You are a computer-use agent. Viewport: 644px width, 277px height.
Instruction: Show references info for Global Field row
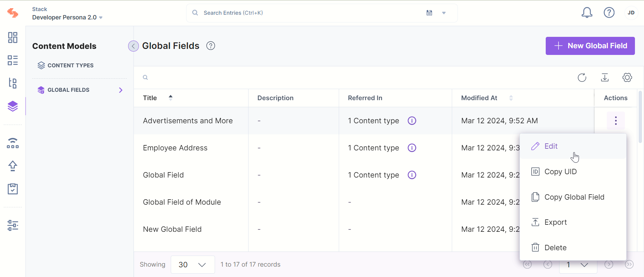pos(412,175)
